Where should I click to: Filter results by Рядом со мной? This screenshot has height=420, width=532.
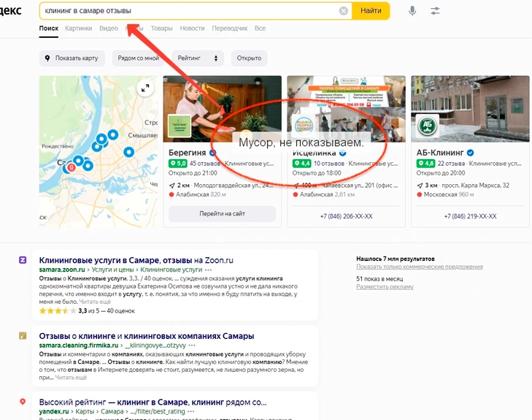tap(138, 58)
